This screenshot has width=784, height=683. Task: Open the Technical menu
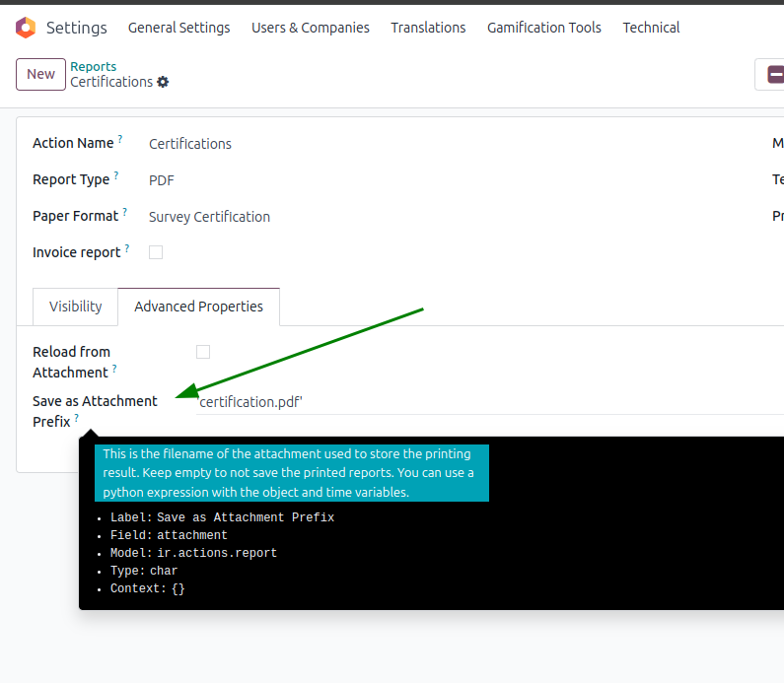pyautogui.click(x=651, y=28)
